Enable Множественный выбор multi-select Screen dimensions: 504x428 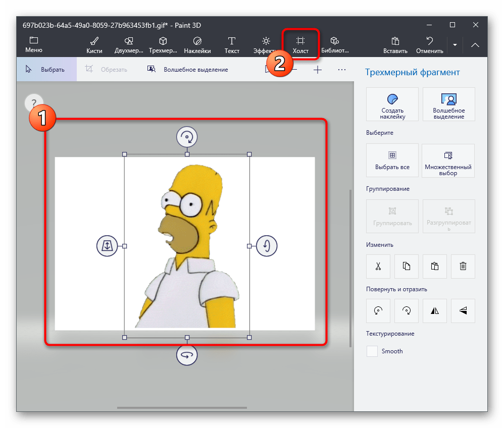(x=448, y=161)
